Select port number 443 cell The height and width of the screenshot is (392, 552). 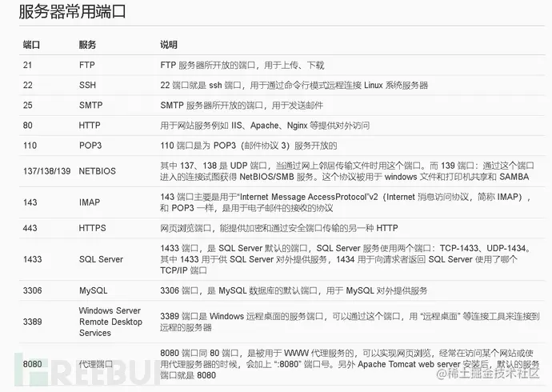pyautogui.click(x=30, y=228)
